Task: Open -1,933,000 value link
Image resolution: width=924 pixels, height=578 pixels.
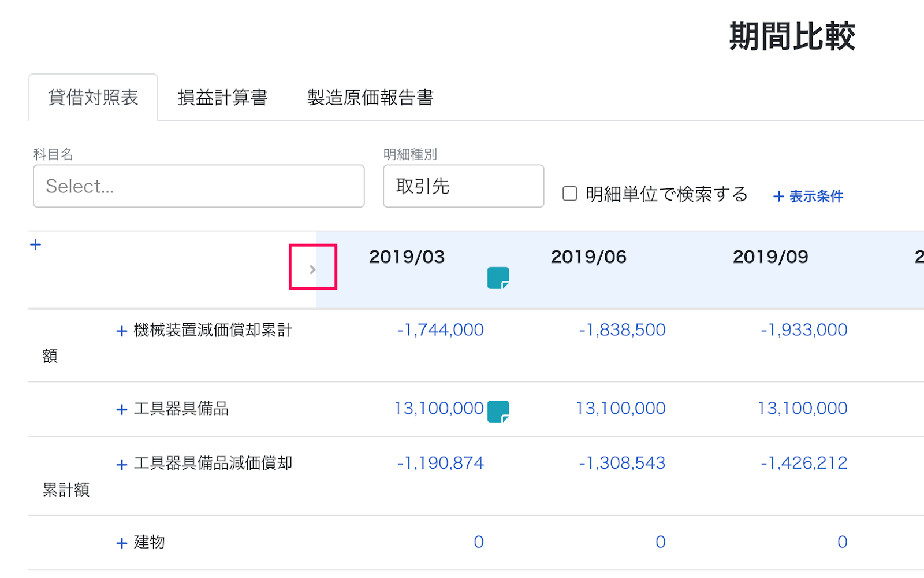Action: pyautogui.click(x=804, y=330)
